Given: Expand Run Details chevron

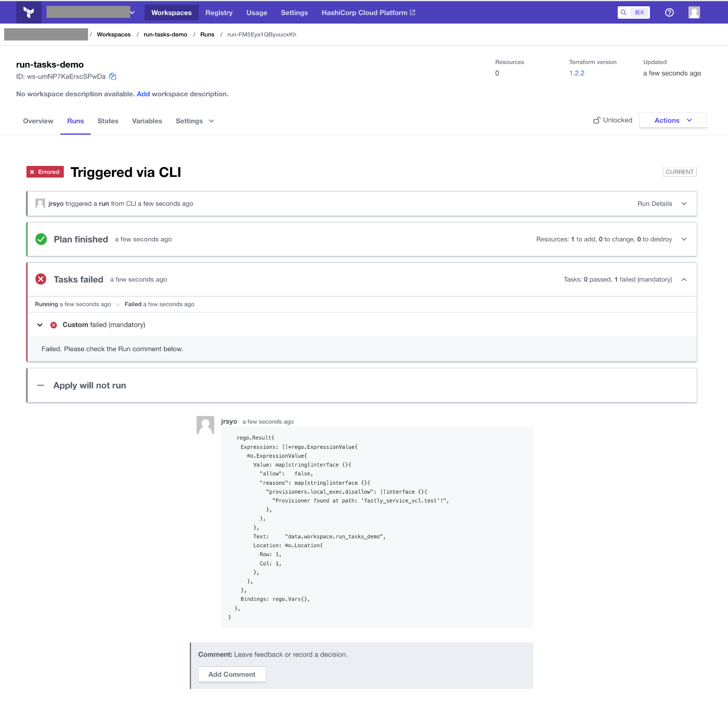Looking at the screenshot, I should pos(684,204).
